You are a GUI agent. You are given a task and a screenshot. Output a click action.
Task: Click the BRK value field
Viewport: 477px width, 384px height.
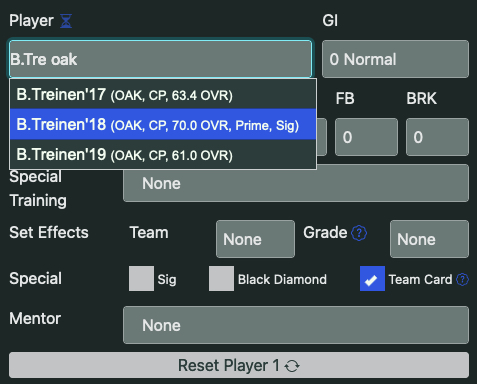[437, 137]
